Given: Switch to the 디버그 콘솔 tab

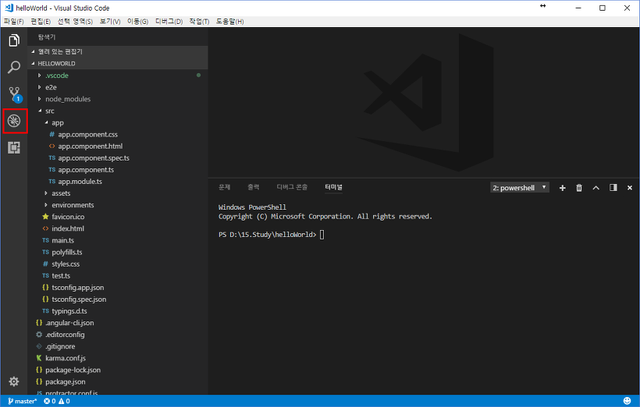Looking at the screenshot, I should (x=292, y=187).
